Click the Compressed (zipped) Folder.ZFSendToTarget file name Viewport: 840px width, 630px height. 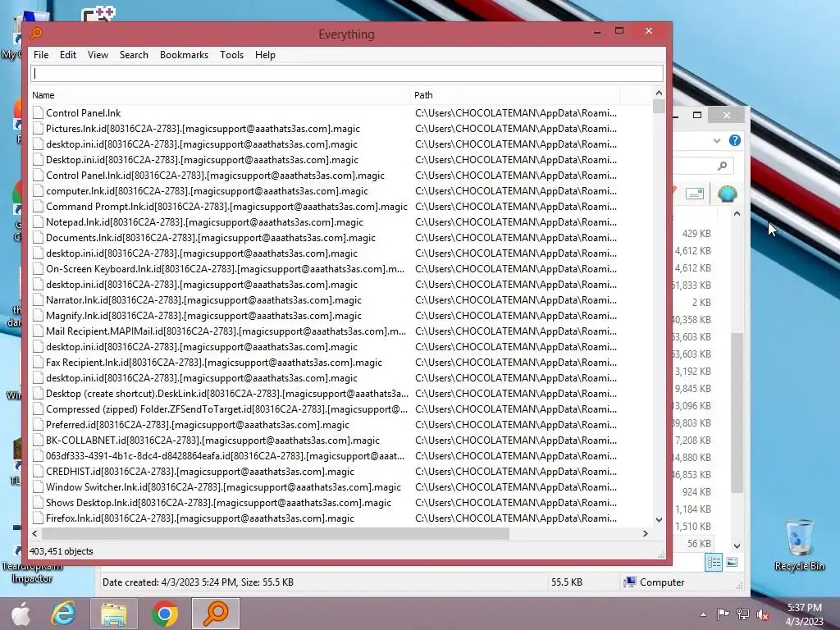click(x=226, y=409)
